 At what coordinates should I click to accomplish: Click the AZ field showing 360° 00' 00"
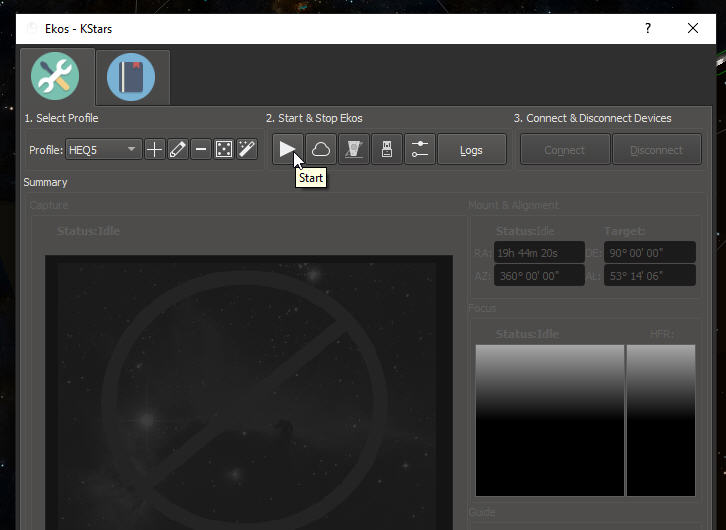[x=539, y=276]
